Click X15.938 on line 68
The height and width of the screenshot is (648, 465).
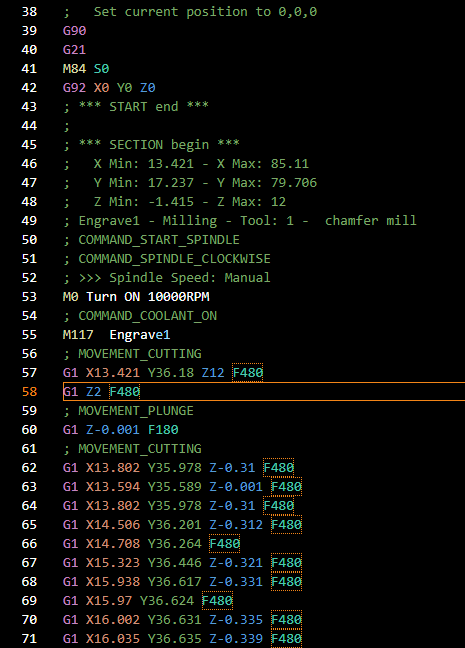point(113,582)
